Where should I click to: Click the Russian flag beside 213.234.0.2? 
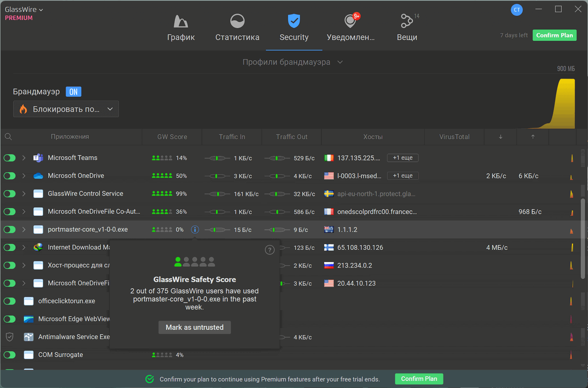point(329,265)
